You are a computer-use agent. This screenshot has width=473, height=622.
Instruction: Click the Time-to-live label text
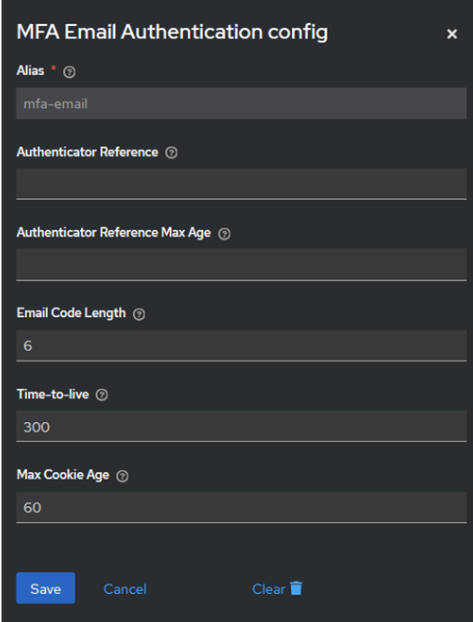[53, 394]
